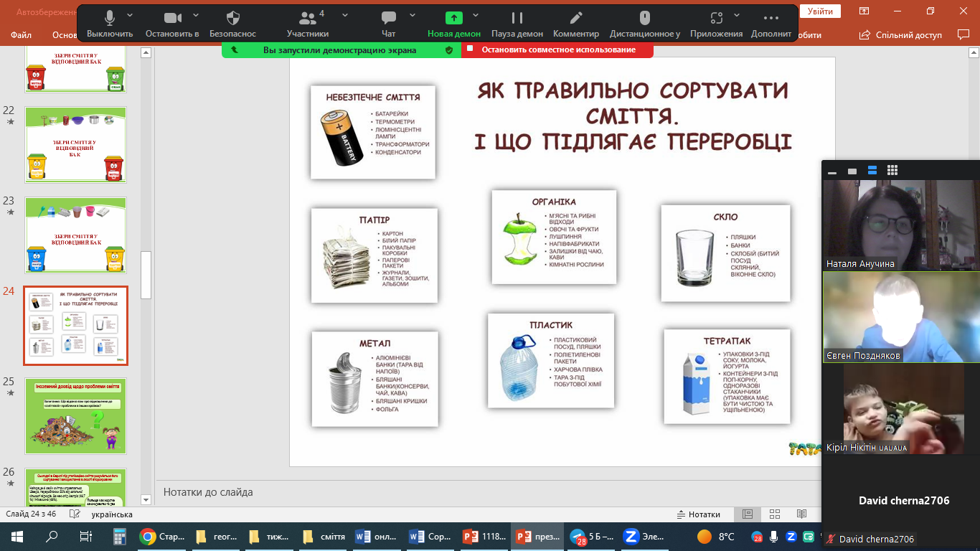This screenshot has width=980, height=551.
Task: Open the Безопасность shield icon
Action: pos(232,18)
